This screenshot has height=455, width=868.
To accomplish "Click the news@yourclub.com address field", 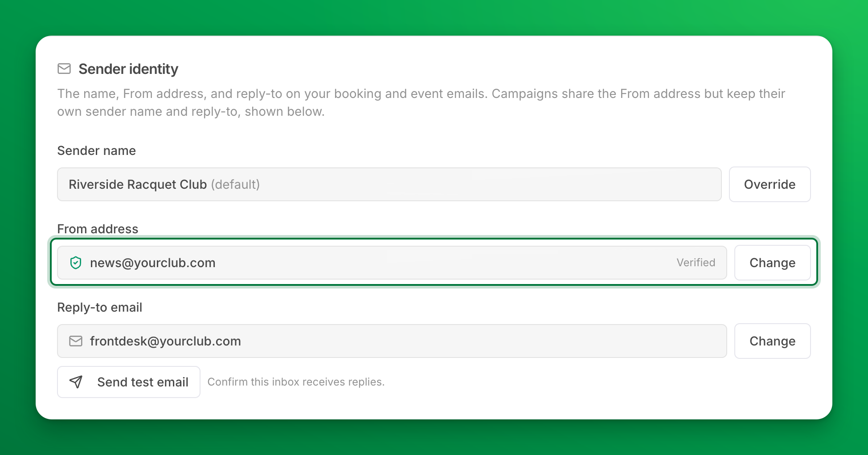I will 392,263.
